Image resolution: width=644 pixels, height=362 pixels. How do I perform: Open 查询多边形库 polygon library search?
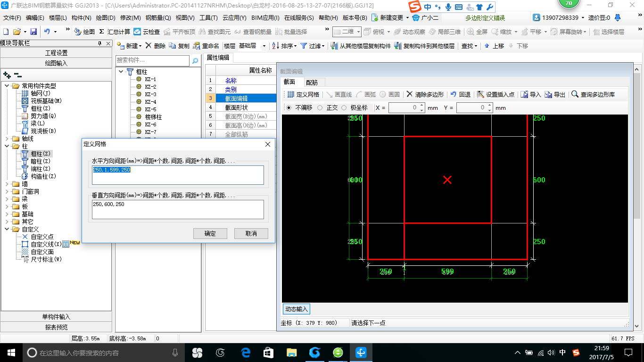[x=593, y=94]
